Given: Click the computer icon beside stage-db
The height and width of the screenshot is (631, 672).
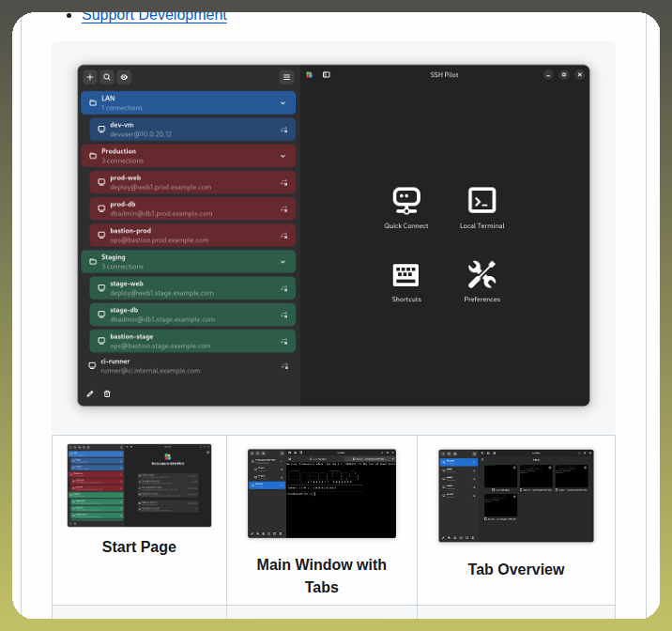Looking at the screenshot, I should 101,315.
